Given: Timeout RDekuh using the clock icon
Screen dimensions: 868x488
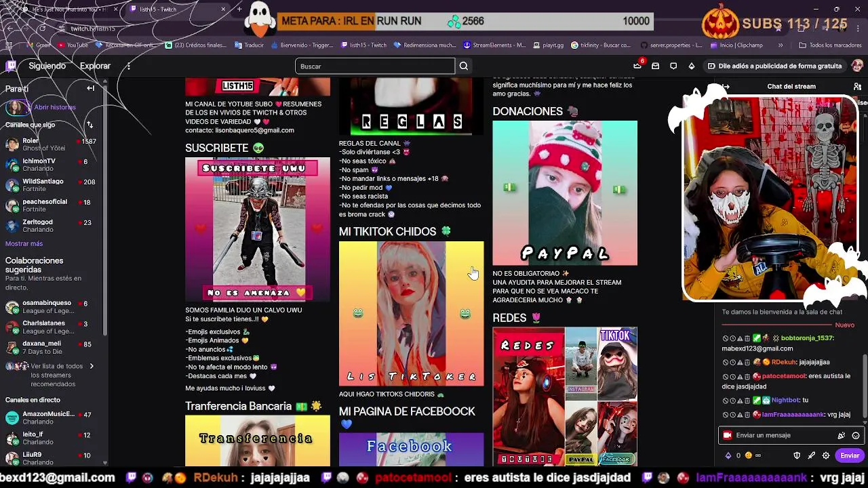Looking at the screenshot, I should click(732, 362).
